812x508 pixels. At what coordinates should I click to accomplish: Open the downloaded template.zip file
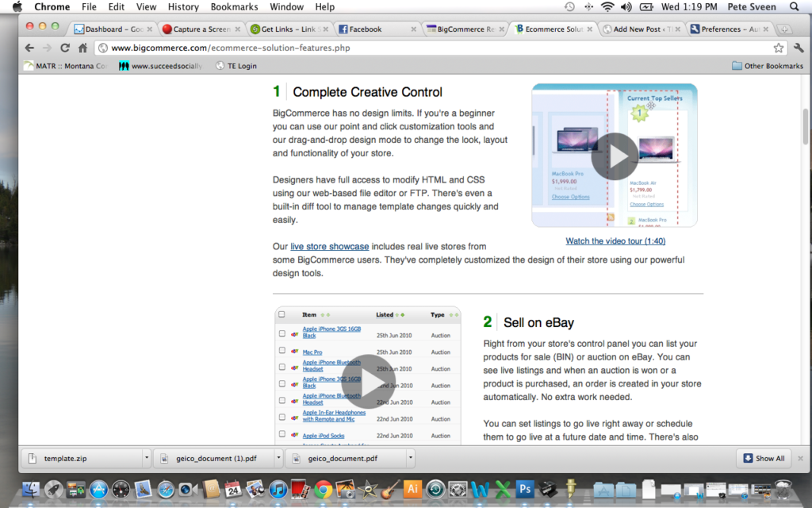pos(82,458)
